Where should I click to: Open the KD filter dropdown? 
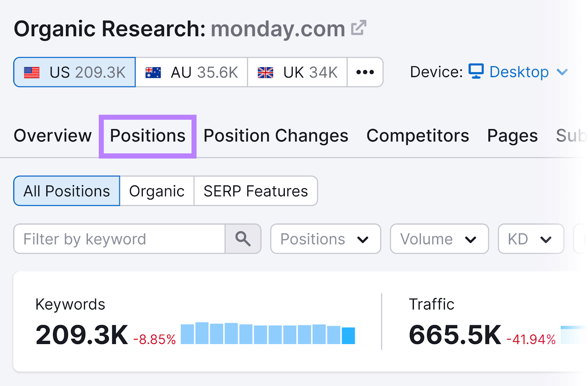530,239
